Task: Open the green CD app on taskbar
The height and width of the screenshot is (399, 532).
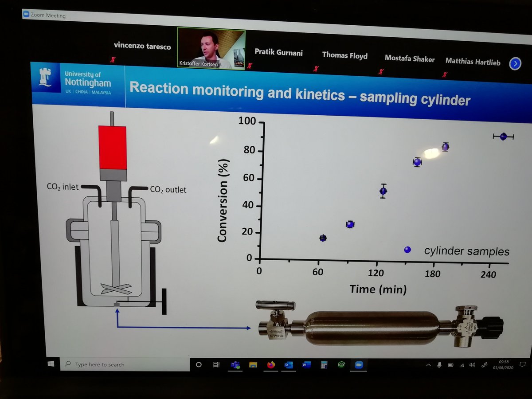Action: pos(341,365)
